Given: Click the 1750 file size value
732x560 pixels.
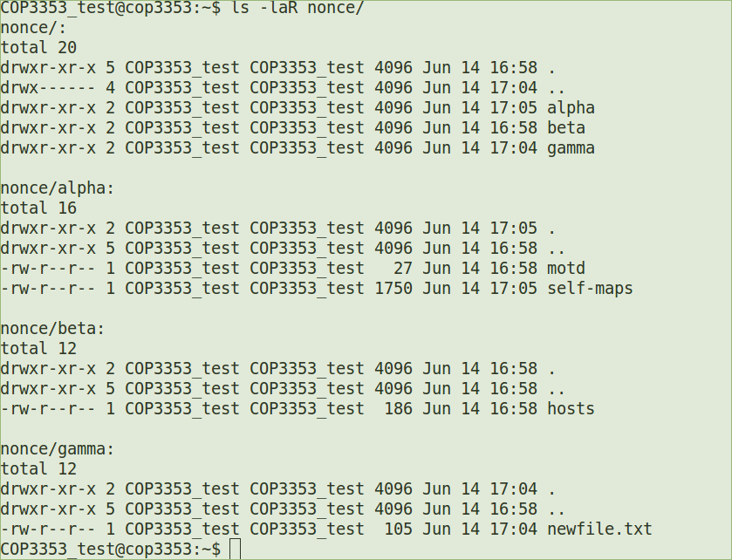Looking at the screenshot, I should point(393,289).
